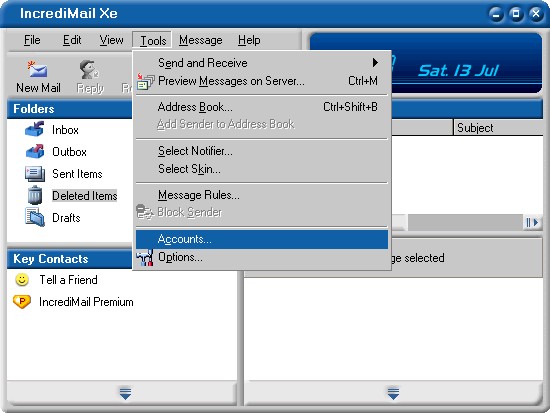Open the Edit menu

tap(72, 40)
